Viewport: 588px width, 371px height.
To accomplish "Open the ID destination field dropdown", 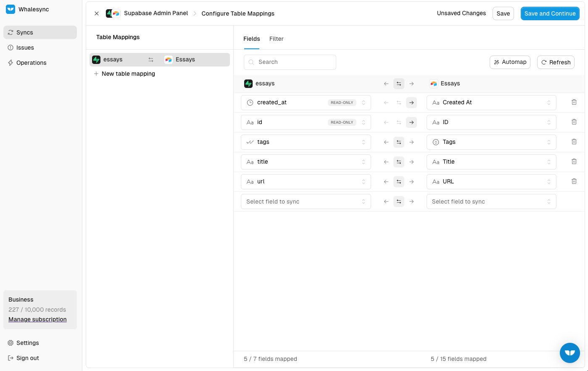I will pyautogui.click(x=491, y=122).
